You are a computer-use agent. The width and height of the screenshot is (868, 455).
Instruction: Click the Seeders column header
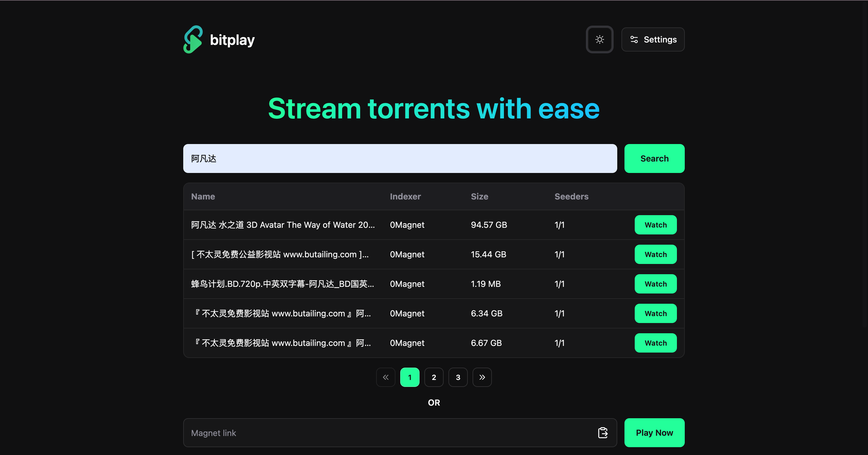click(x=571, y=196)
